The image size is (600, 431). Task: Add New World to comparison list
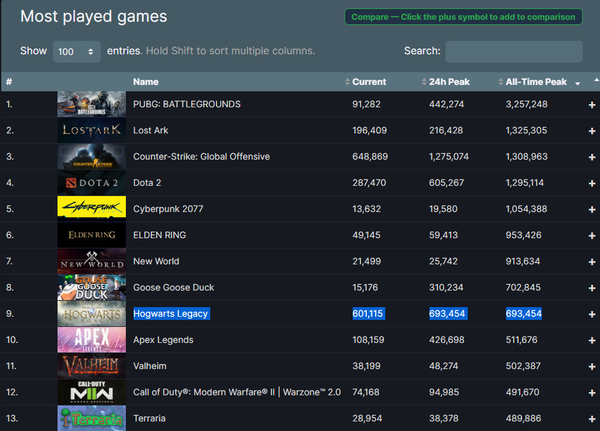(x=592, y=262)
